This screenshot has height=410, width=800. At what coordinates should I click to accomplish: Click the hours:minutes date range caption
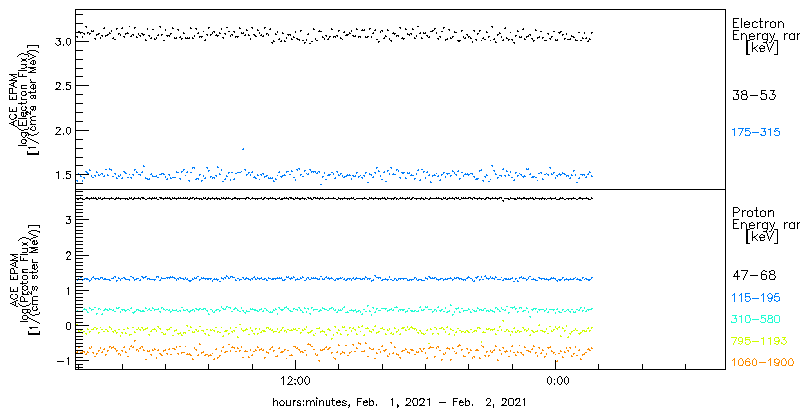(399, 402)
